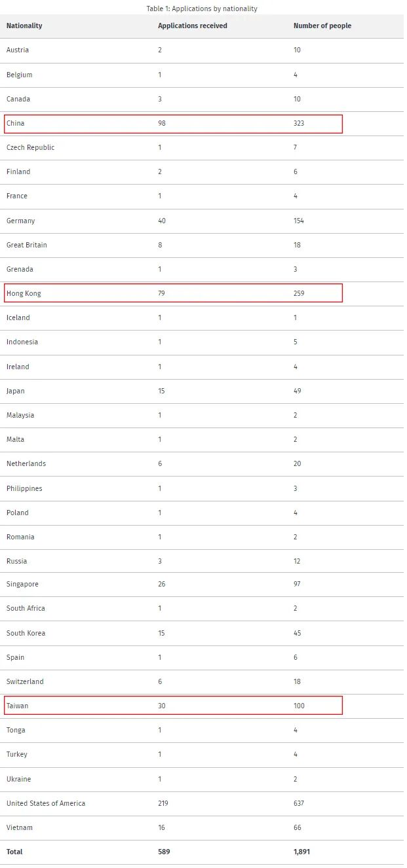Click the Singapore row label
Image resolution: width=407 pixels, height=868 pixels.
pyautogui.click(x=22, y=584)
